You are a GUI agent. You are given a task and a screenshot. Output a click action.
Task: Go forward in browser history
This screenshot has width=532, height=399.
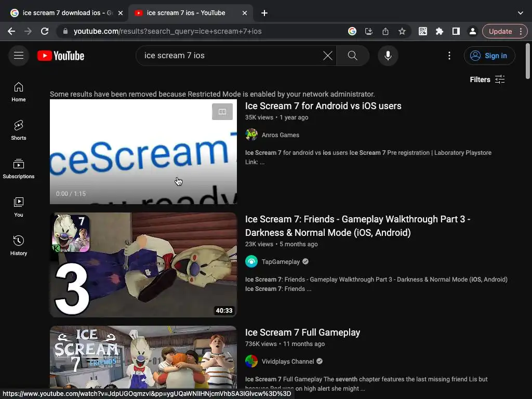[x=28, y=31]
